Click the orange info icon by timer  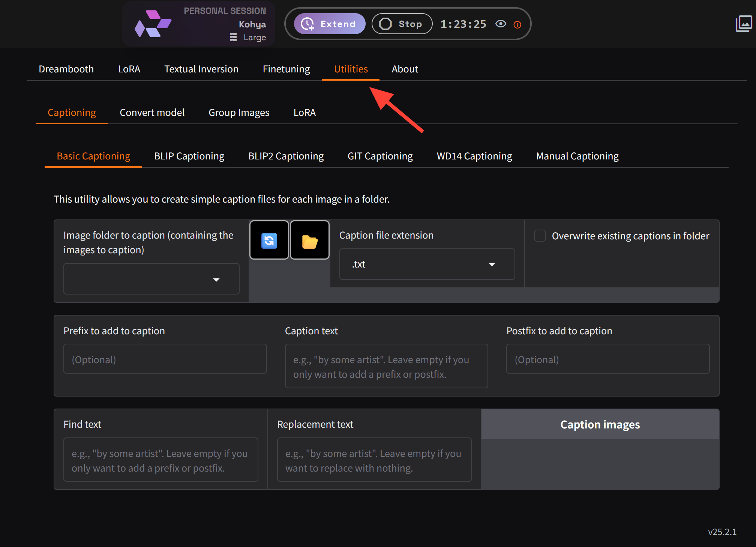[x=517, y=25]
